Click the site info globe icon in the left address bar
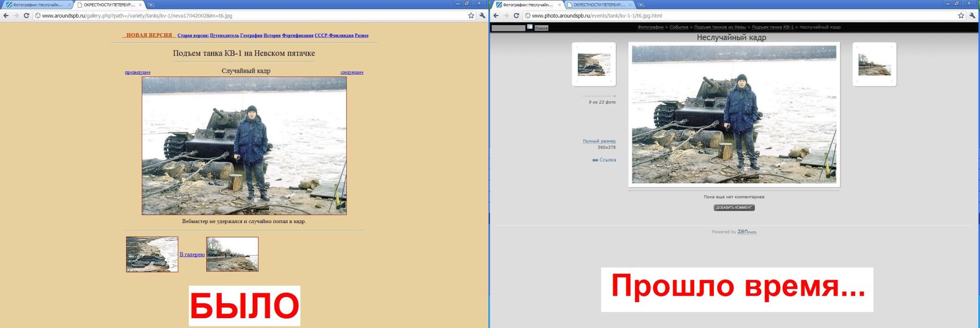The image size is (980, 328). (x=37, y=15)
